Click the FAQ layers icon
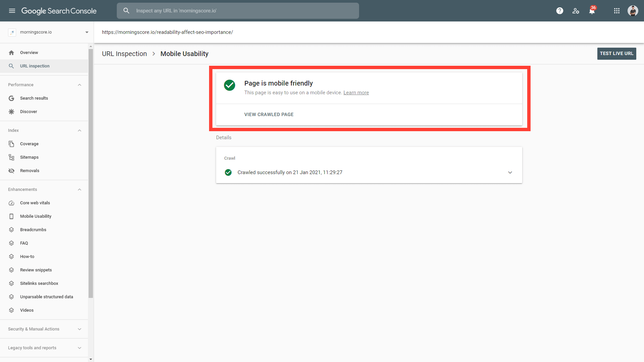644x362 pixels. tap(11, 243)
